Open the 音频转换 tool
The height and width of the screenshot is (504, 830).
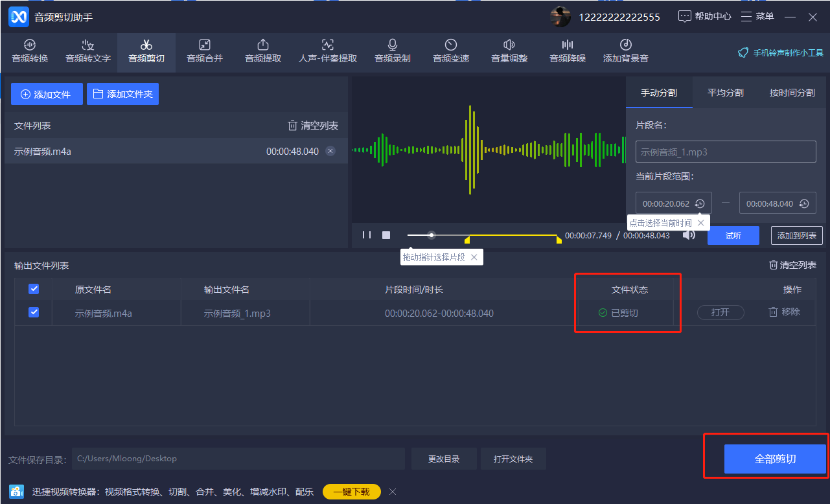[30, 51]
